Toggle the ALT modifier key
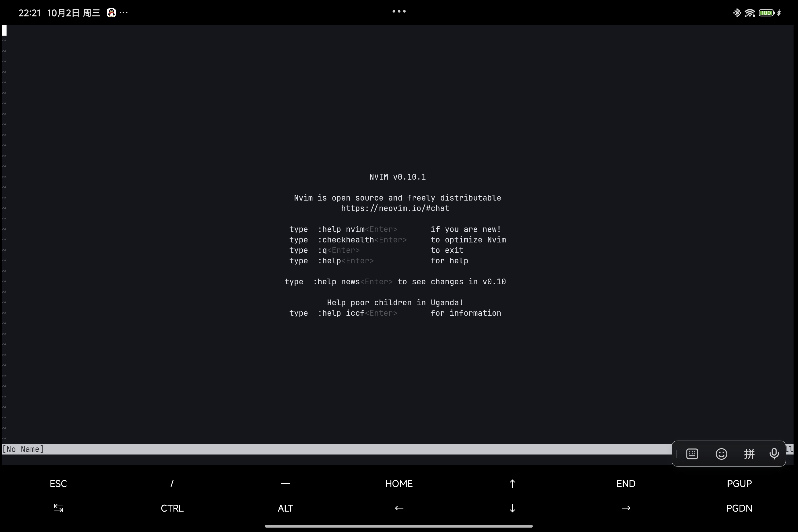Image resolution: width=798 pixels, height=532 pixels. tap(285, 508)
